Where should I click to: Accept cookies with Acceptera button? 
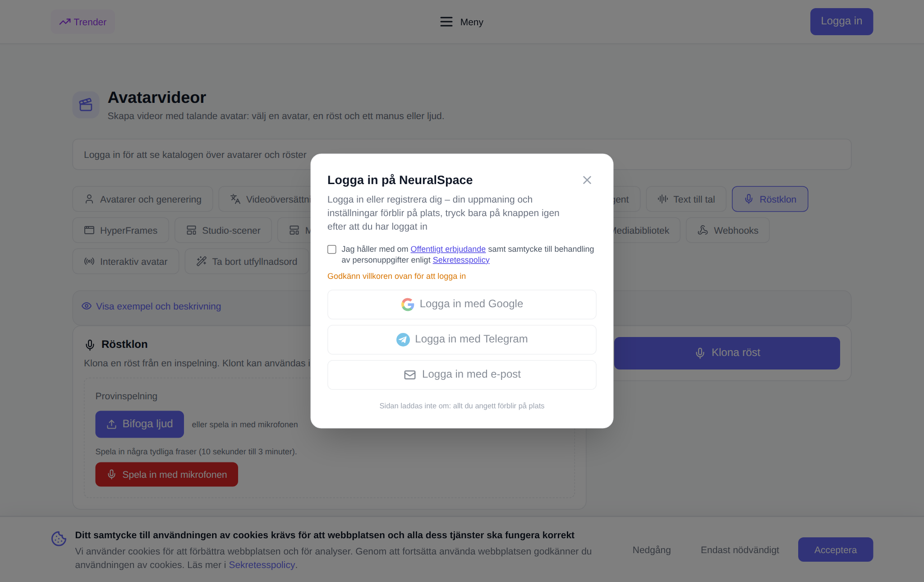point(835,550)
